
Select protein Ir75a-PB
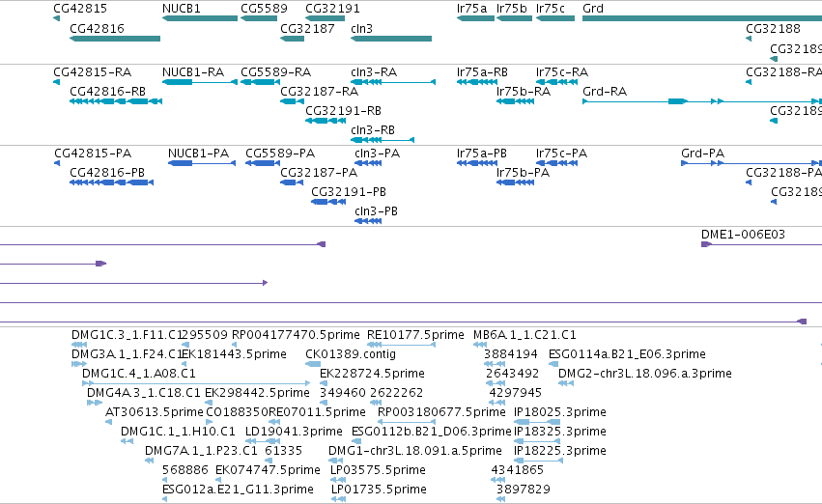[482, 154]
